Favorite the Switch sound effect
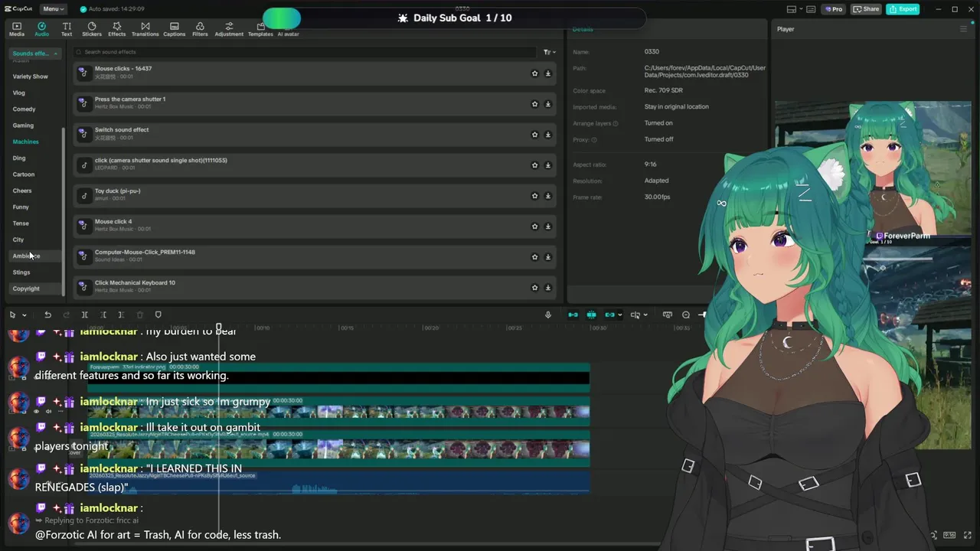The width and height of the screenshot is (980, 551). pos(535,135)
